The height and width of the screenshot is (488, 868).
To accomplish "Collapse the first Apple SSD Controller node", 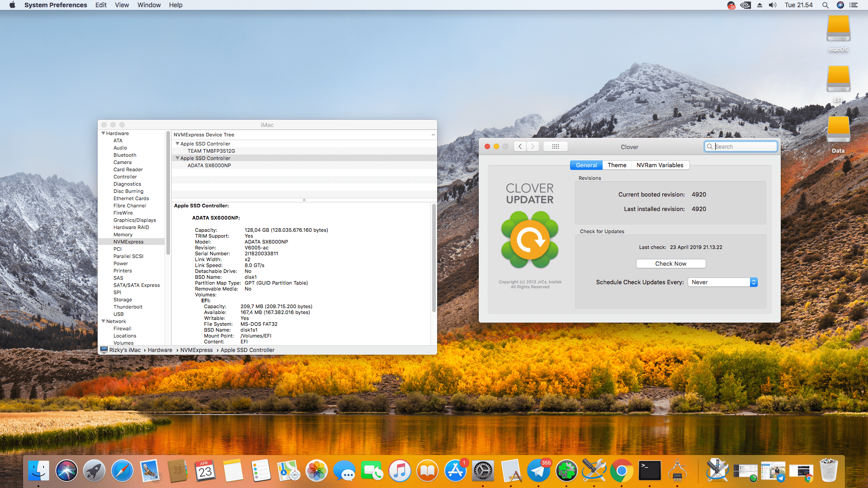I will point(177,144).
